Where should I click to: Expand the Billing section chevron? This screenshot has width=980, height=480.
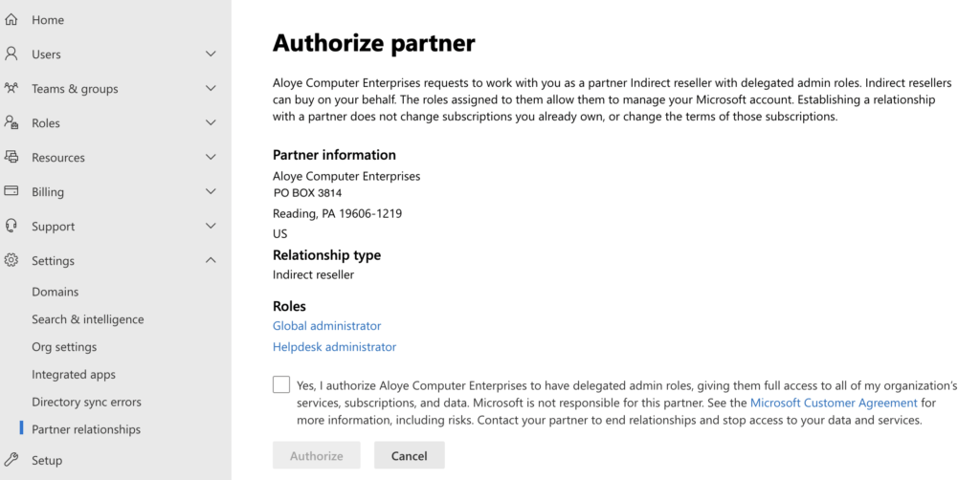click(211, 192)
